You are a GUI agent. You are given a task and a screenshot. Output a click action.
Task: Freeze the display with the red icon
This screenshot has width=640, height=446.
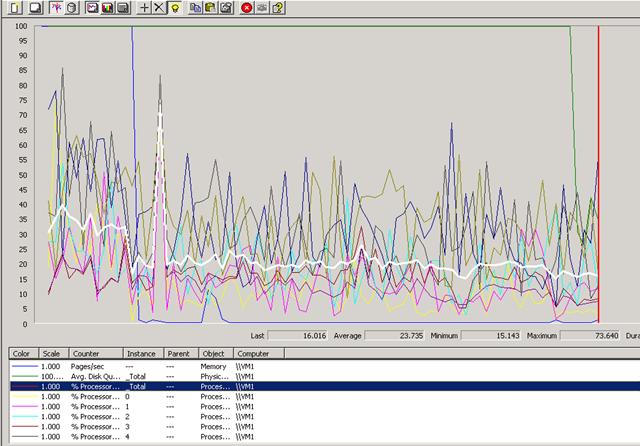coord(247,8)
